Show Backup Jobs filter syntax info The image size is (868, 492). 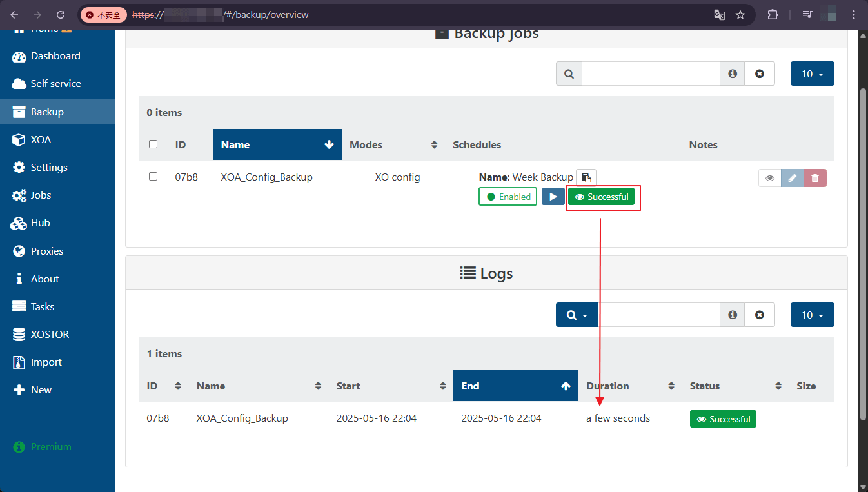coord(733,74)
